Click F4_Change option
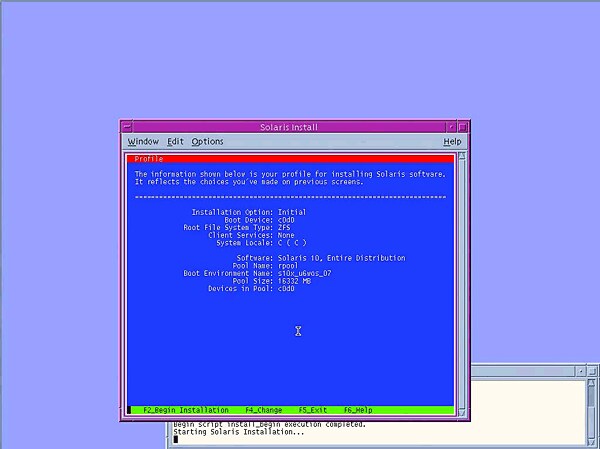This screenshot has width=600, height=449. coord(264,410)
